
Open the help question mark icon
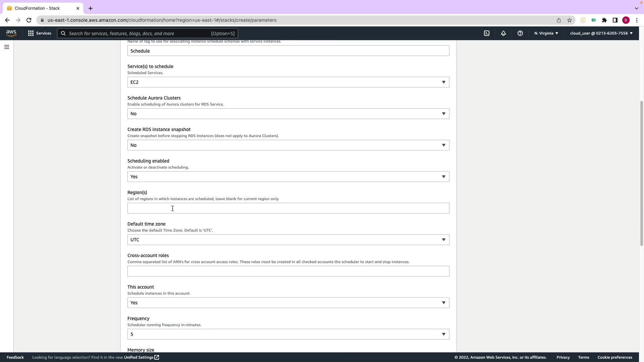(520, 33)
